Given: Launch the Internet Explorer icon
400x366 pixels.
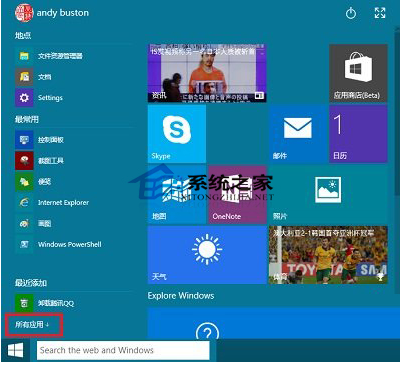Looking at the screenshot, I should [24, 202].
